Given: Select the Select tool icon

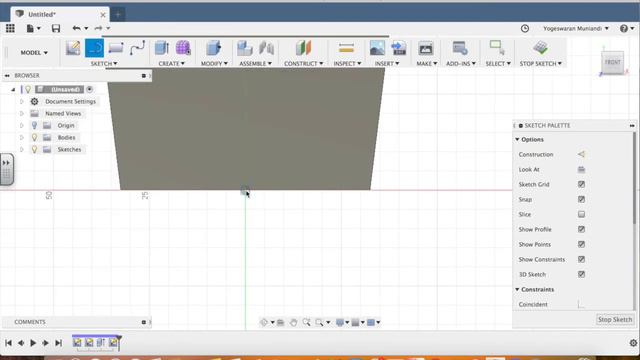Looking at the screenshot, I should [497, 48].
